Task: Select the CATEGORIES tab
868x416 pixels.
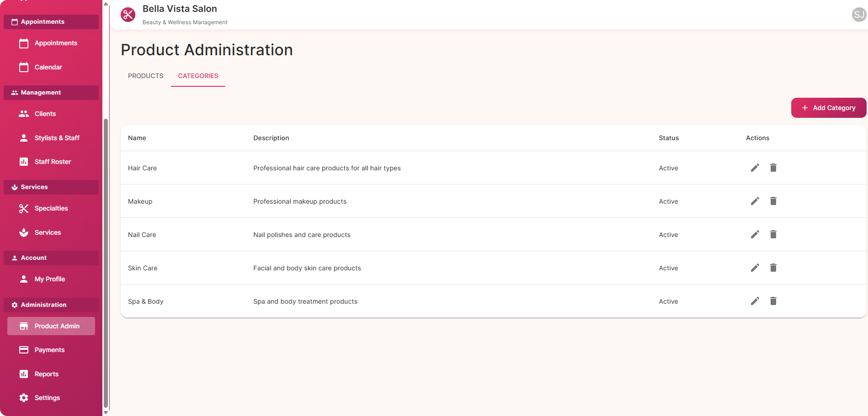Action: point(198,76)
